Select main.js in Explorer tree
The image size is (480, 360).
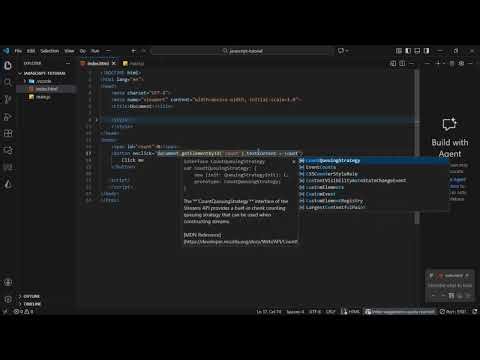coord(43,97)
